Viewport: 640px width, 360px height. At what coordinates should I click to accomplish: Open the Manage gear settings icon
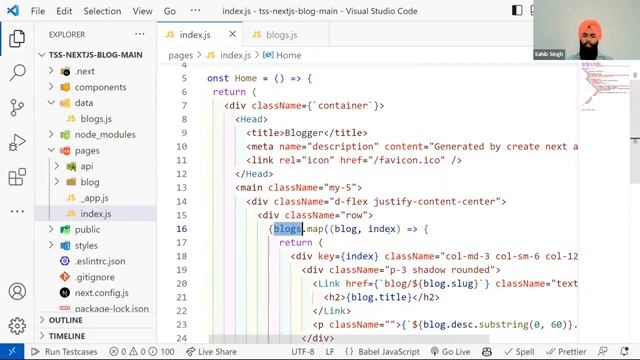(17, 326)
